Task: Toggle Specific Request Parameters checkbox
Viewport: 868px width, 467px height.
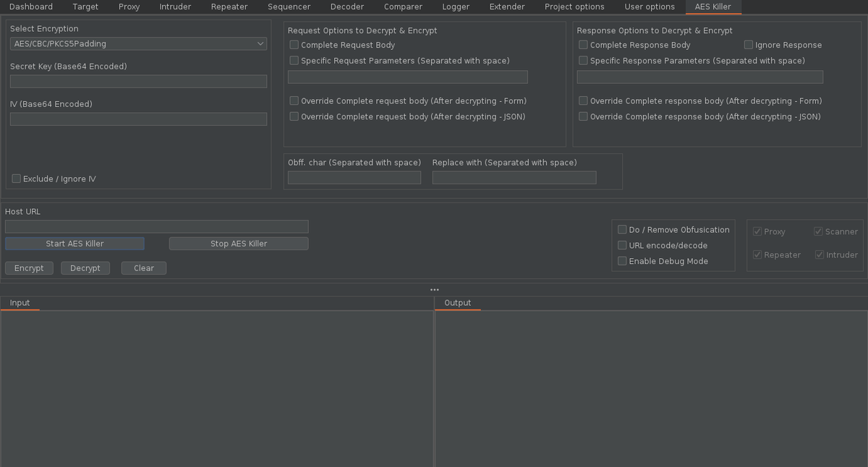Action: (294, 61)
